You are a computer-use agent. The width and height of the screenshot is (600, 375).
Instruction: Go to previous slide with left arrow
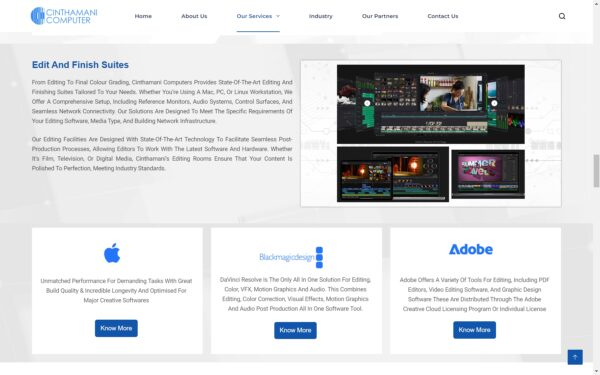367,103
